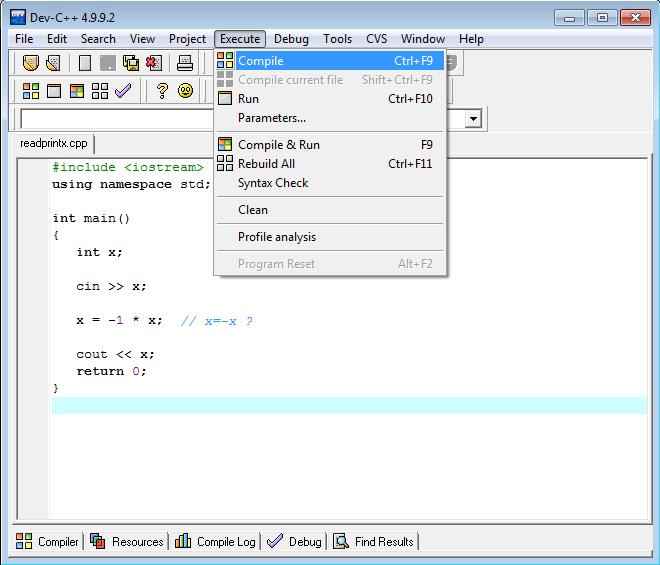
Task: Open the Help menu
Action: 471,39
